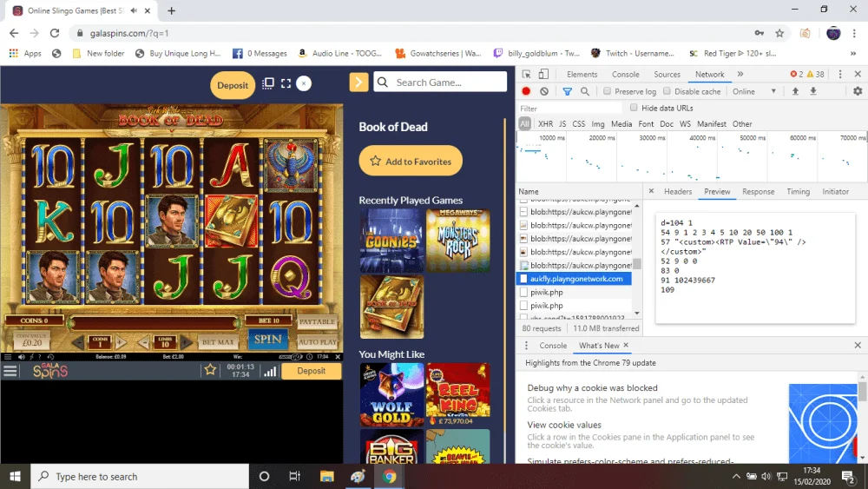Click the game window pop-out icon

pyautogui.click(x=268, y=83)
